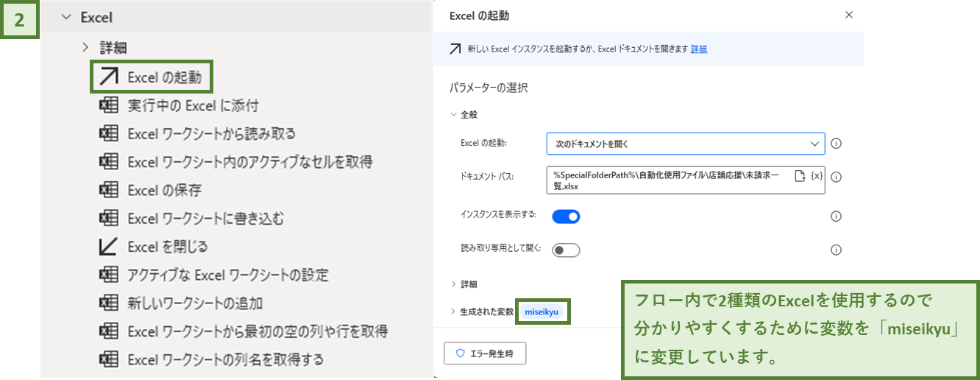Click info icon for インスタンスを表示する
This screenshot has width=980, height=380.
tap(836, 217)
